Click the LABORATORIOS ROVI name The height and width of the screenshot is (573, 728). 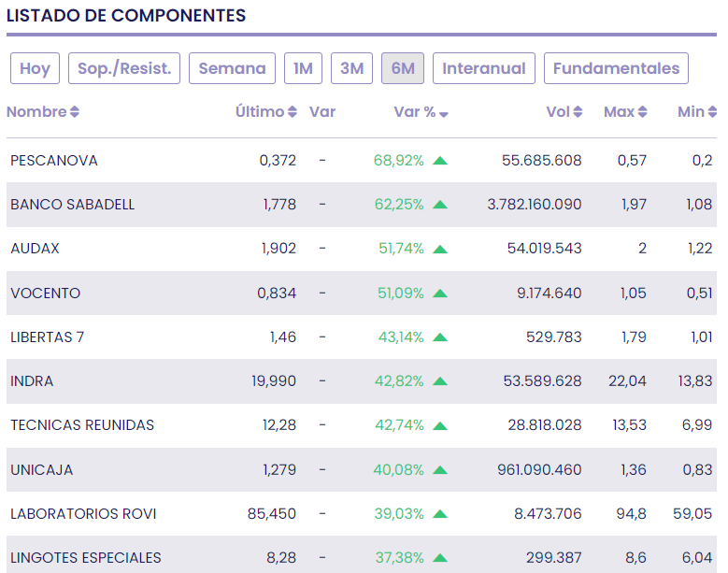click(83, 514)
